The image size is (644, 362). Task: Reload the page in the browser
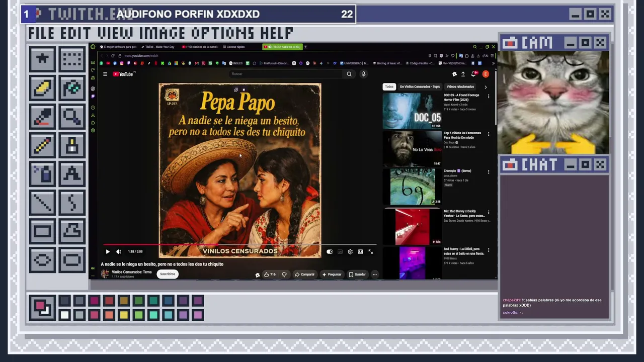click(113, 56)
